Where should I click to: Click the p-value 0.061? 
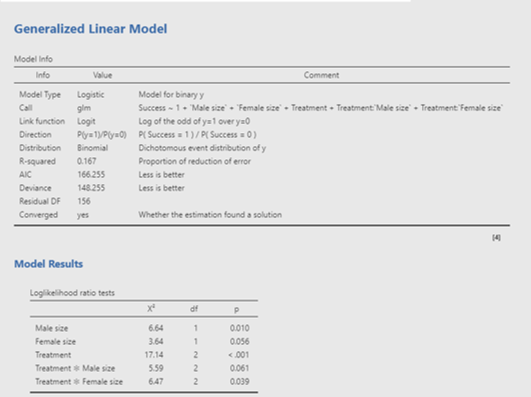(x=239, y=368)
